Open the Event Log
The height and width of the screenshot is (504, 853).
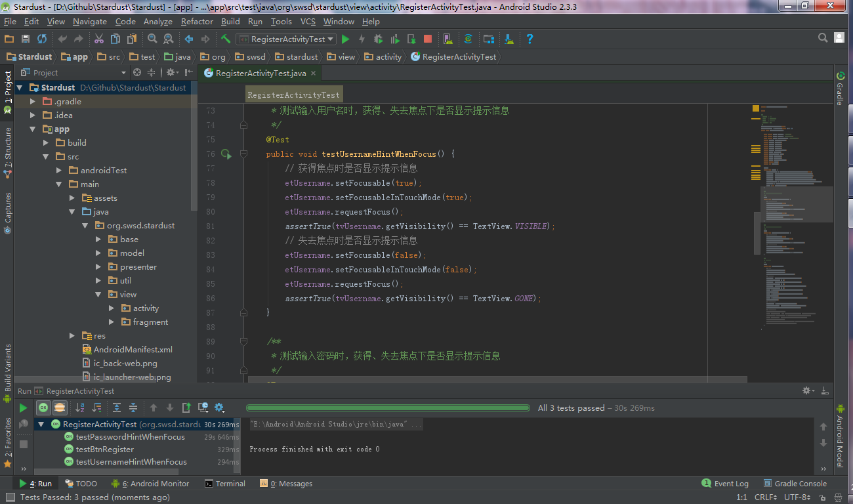pos(725,484)
